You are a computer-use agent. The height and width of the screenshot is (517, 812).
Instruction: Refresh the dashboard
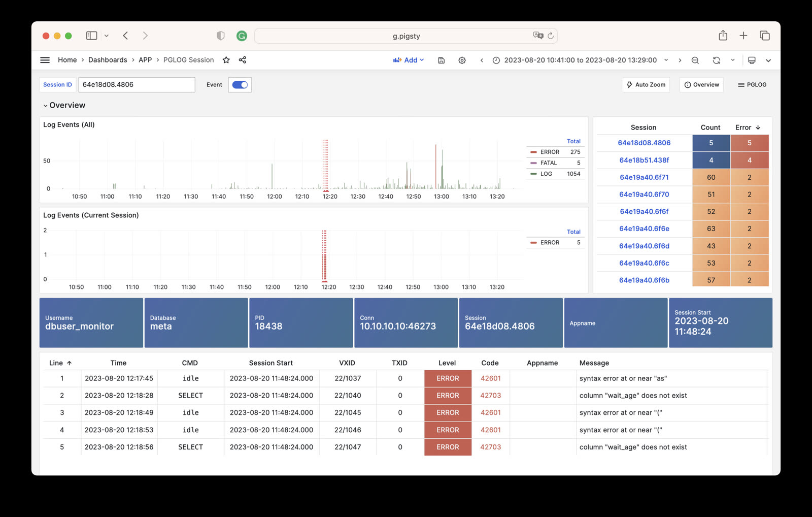pyautogui.click(x=716, y=60)
